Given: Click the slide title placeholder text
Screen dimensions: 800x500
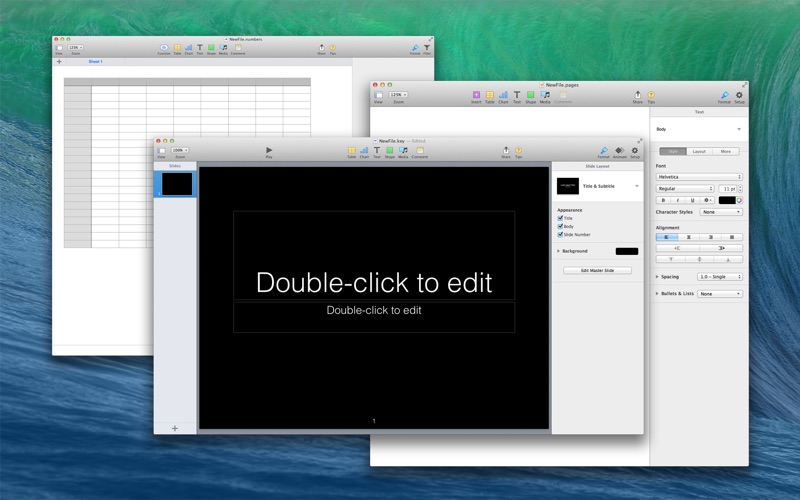Looking at the screenshot, I should [374, 282].
